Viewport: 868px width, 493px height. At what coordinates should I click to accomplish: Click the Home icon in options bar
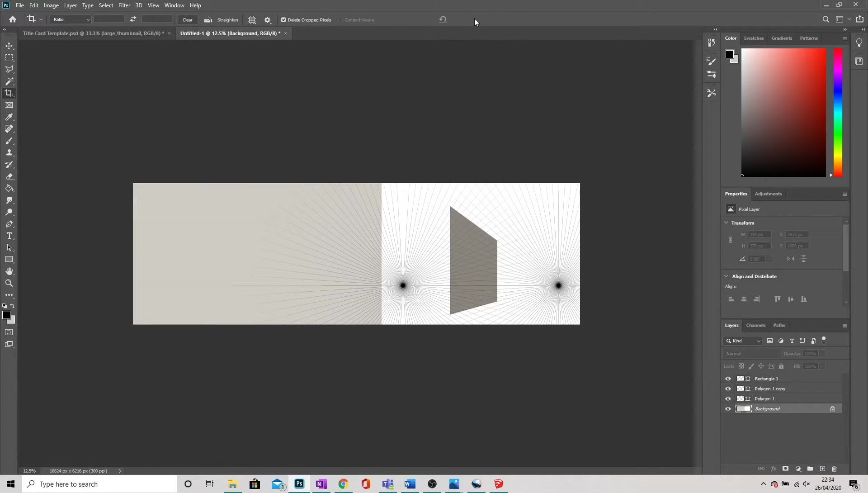[13, 19]
